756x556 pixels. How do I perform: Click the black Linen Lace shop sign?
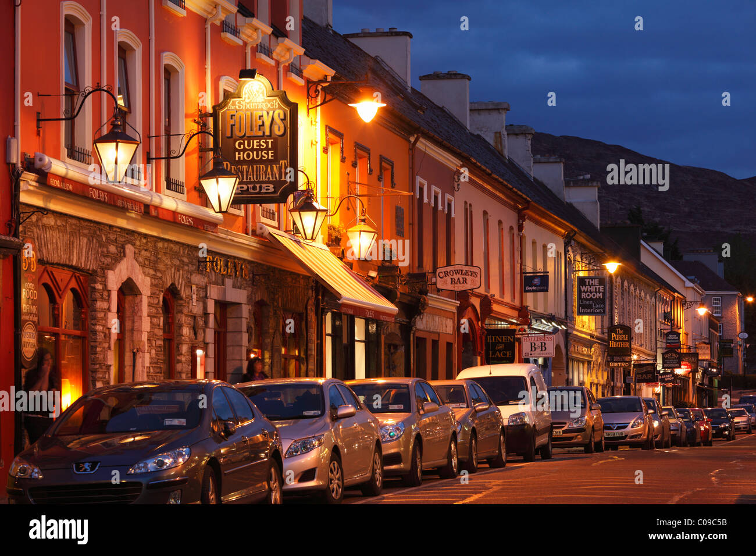click(500, 347)
